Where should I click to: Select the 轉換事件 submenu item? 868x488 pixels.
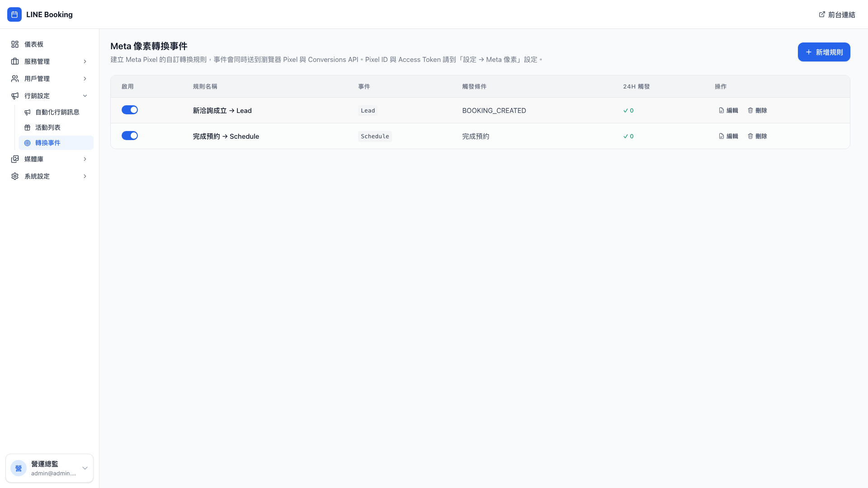56,143
